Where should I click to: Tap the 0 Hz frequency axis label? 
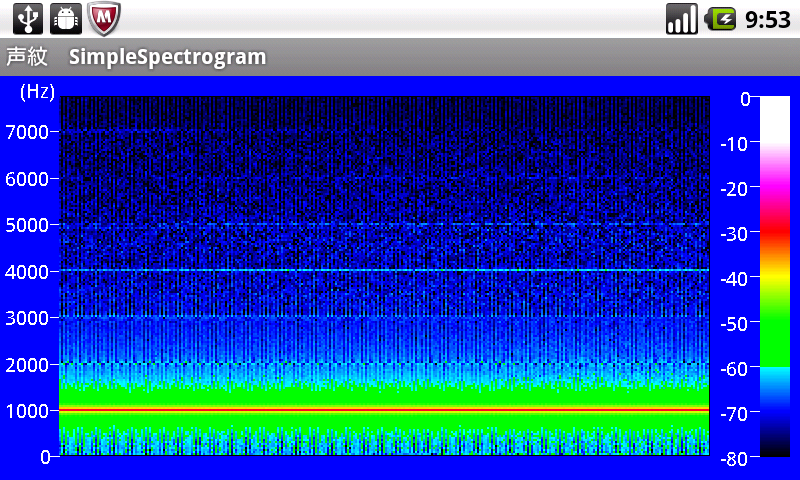tap(45, 457)
